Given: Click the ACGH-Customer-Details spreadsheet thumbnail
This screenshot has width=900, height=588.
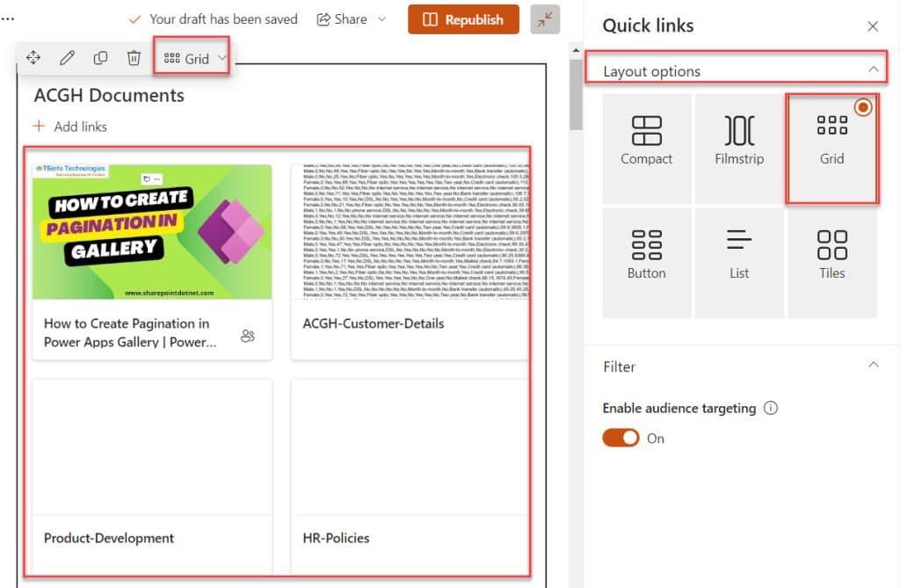Looking at the screenshot, I should click(x=410, y=231).
